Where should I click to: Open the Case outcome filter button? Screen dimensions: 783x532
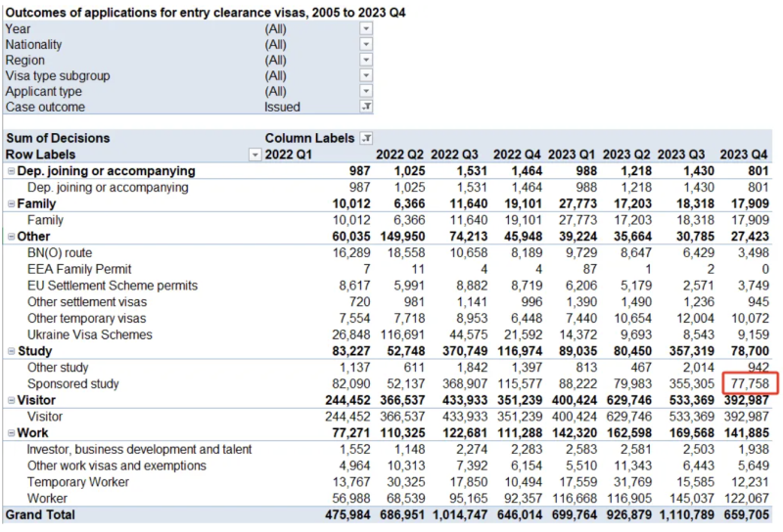coord(366,107)
